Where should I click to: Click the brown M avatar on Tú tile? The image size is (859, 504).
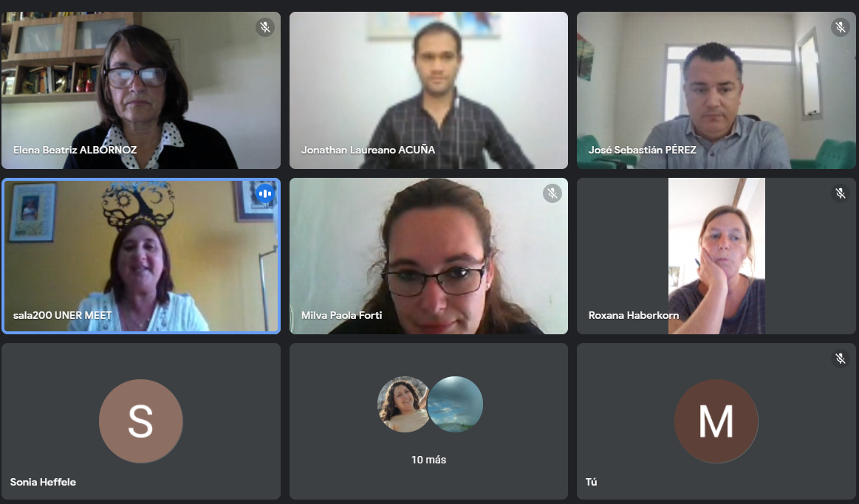point(716,421)
